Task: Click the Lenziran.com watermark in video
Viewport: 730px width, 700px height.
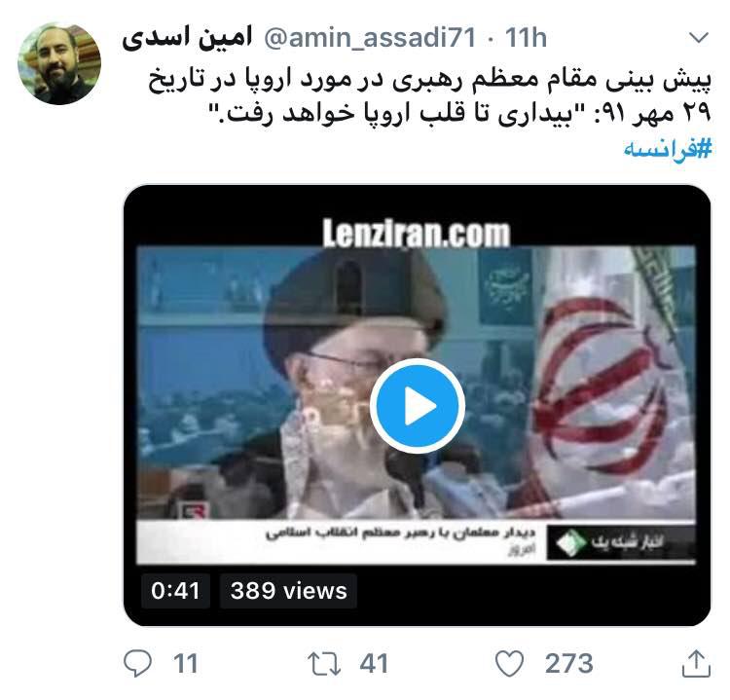Action: (417, 233)
